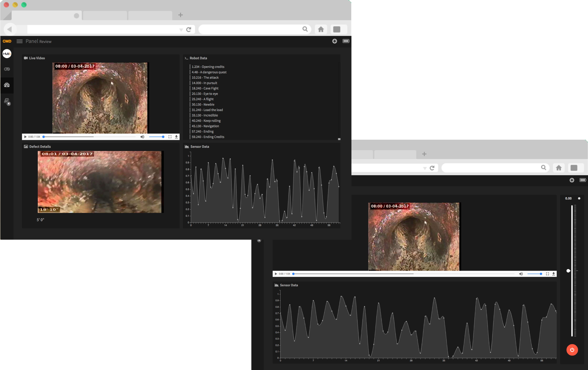Reload the page in the front browser window
588x370 pixels.
tap(189, 30)
